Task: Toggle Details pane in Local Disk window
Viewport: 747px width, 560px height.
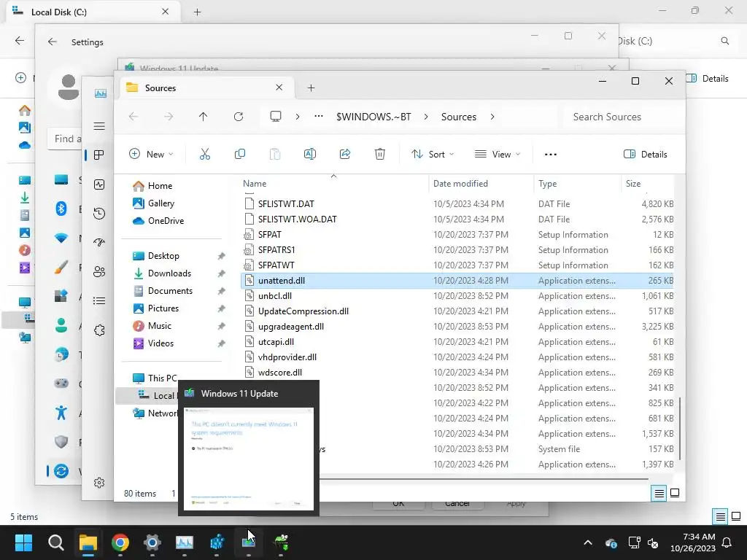Action: click(708, 79)
